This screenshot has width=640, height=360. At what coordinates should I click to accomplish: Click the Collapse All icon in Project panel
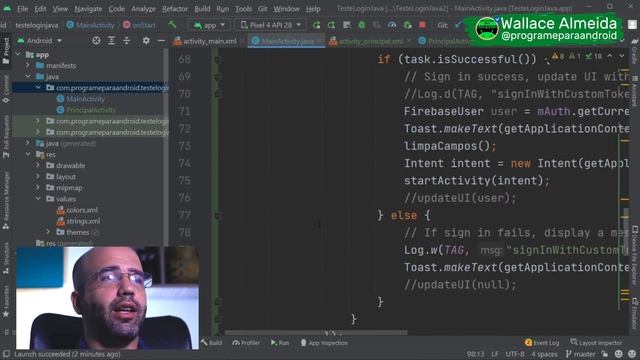click(x=127, y=40)
